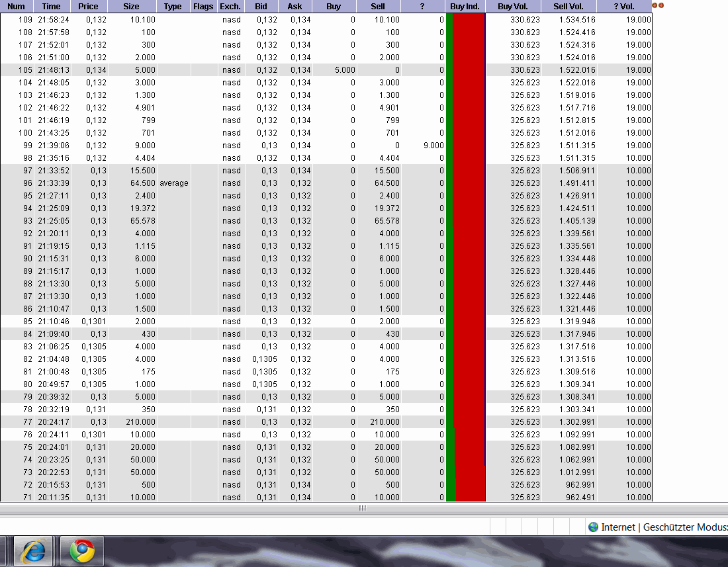Click the Size cell 19.372

click(143, 208)
